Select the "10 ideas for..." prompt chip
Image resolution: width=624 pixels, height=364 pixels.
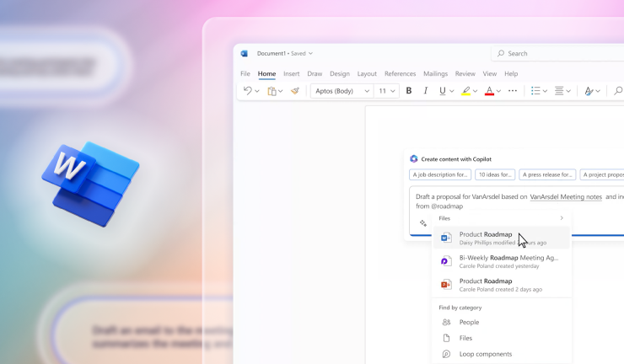pyautogui.click(x=495, y=175)
